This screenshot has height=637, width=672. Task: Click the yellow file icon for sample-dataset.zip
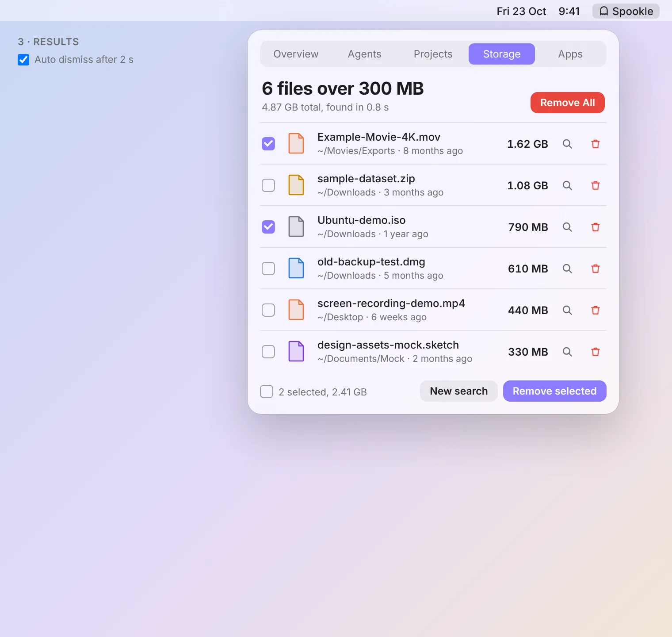(296, 185)
